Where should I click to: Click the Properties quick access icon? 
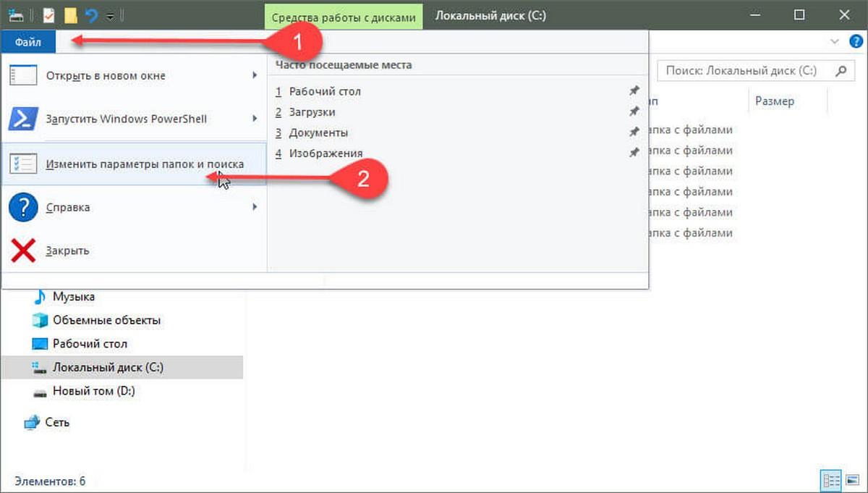[x=48, y=14]
